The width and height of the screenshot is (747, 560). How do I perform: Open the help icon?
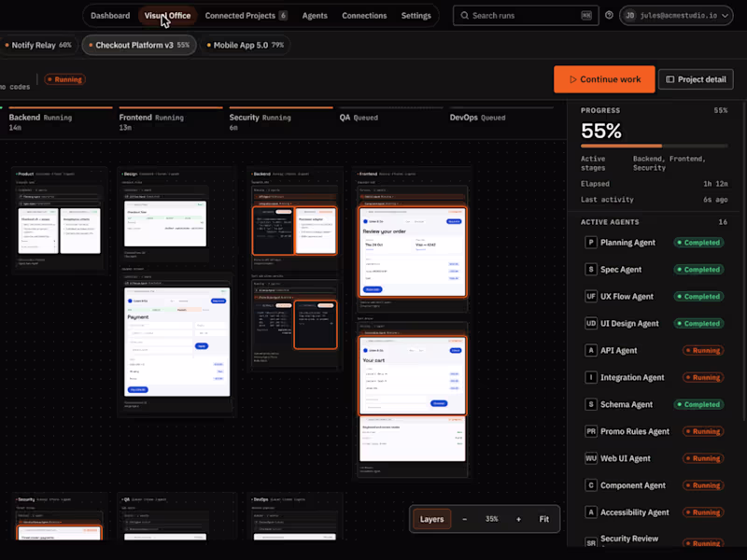tap(609, 15)
